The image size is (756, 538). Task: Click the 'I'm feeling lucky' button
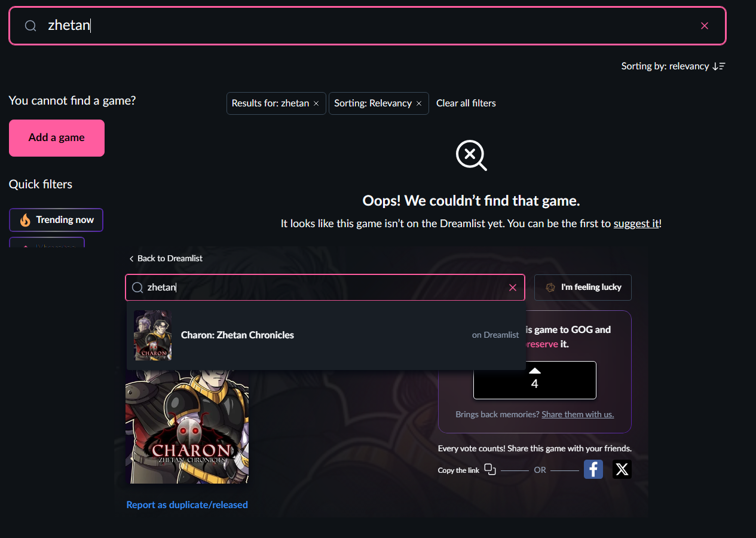coord(583,288)
